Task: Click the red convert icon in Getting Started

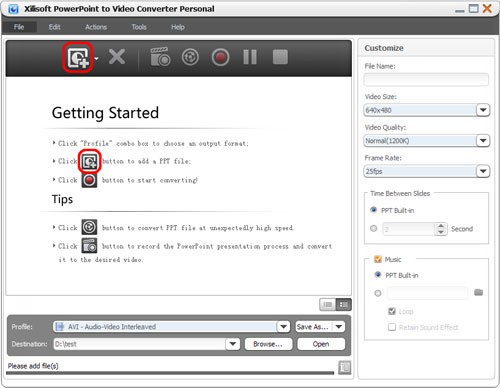Action: point(89,180)
